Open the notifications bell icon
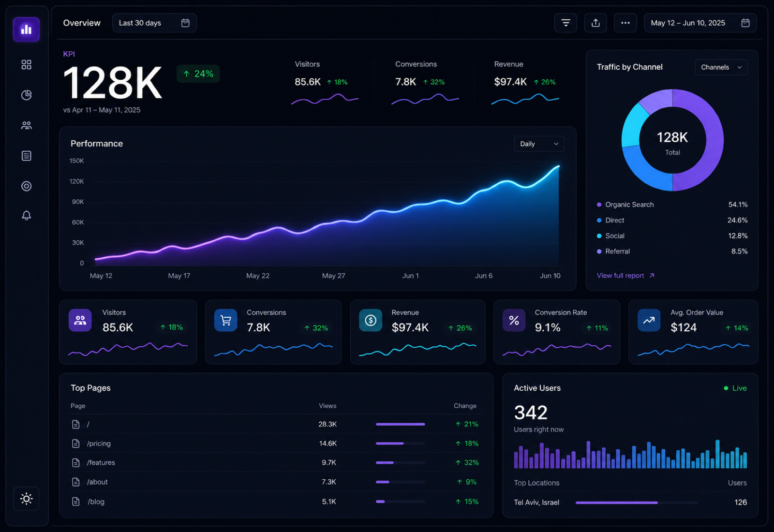This screenshot has width=774, height=532. 26,215
